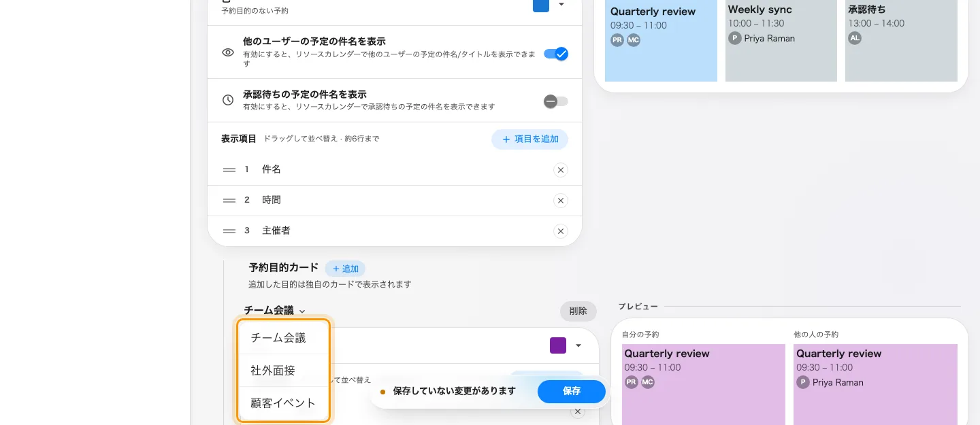Click the P avatar on the Weekly sync card

(734, 38)
